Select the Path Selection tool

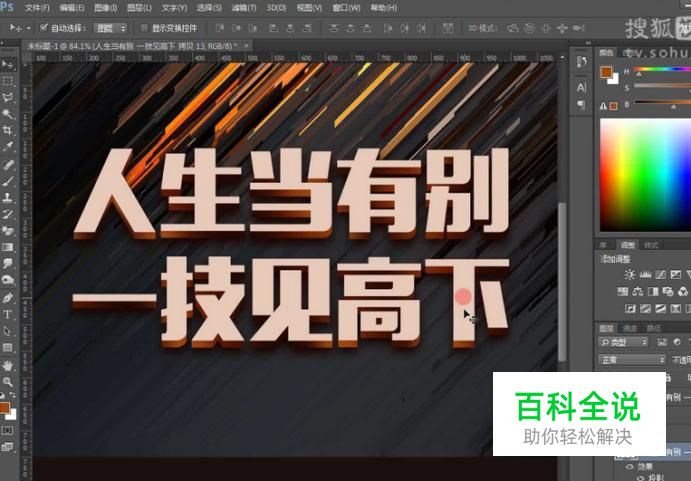coord(7,331)
